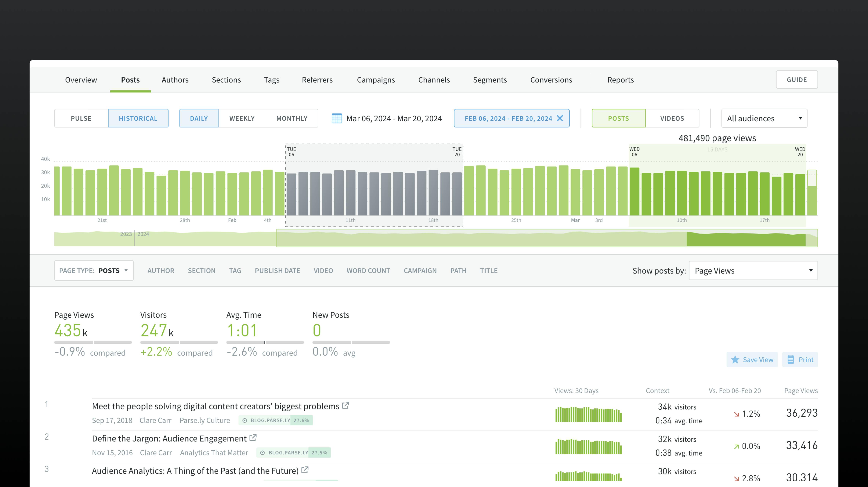Viewport: 868px width, 487px height.
Task: Click the Avg. Time 1:01 metric
Action: click(x=242, y=330)
